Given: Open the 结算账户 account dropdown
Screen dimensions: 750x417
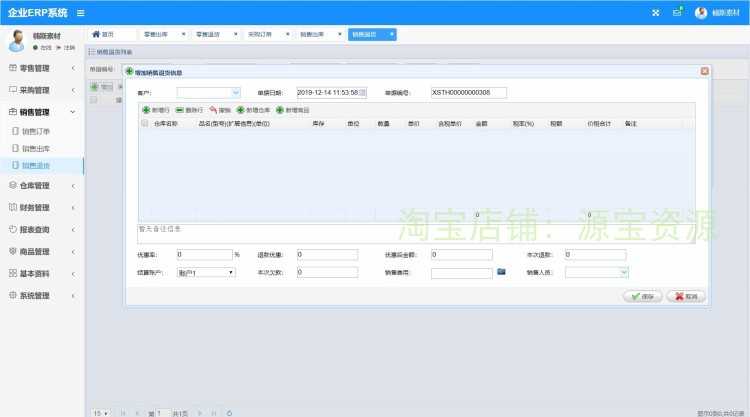Looking at the screenshot, I should tap(206, 273).
